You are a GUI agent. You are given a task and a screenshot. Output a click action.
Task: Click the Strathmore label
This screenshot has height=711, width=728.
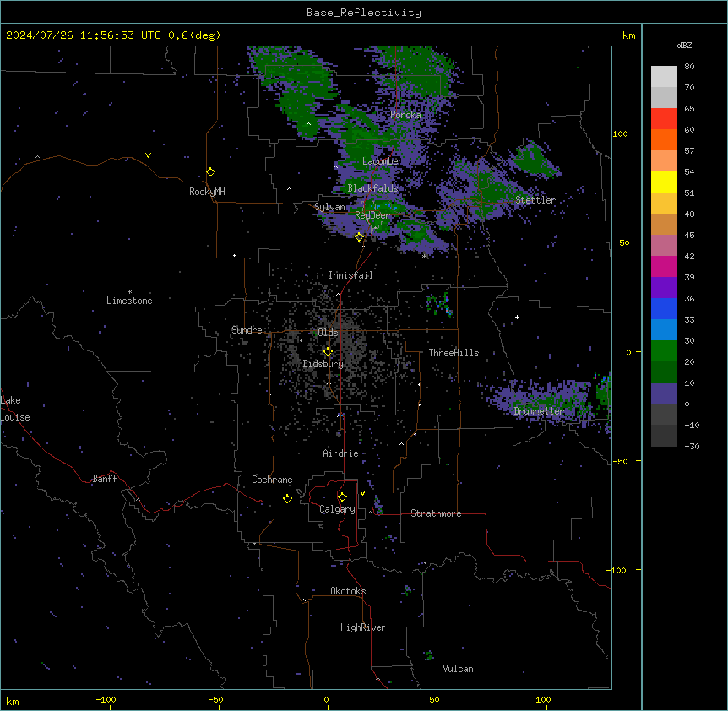click(436, 513)
